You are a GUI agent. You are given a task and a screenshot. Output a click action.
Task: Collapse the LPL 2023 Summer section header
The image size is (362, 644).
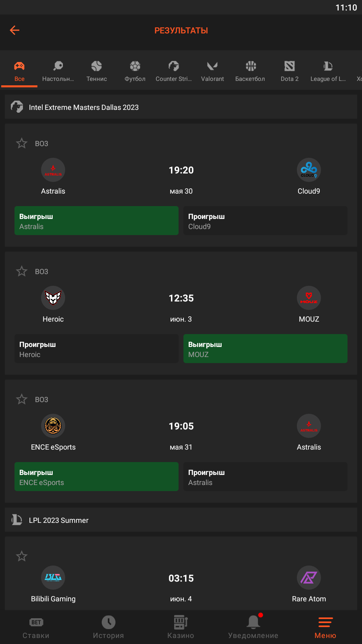point(181,520)
